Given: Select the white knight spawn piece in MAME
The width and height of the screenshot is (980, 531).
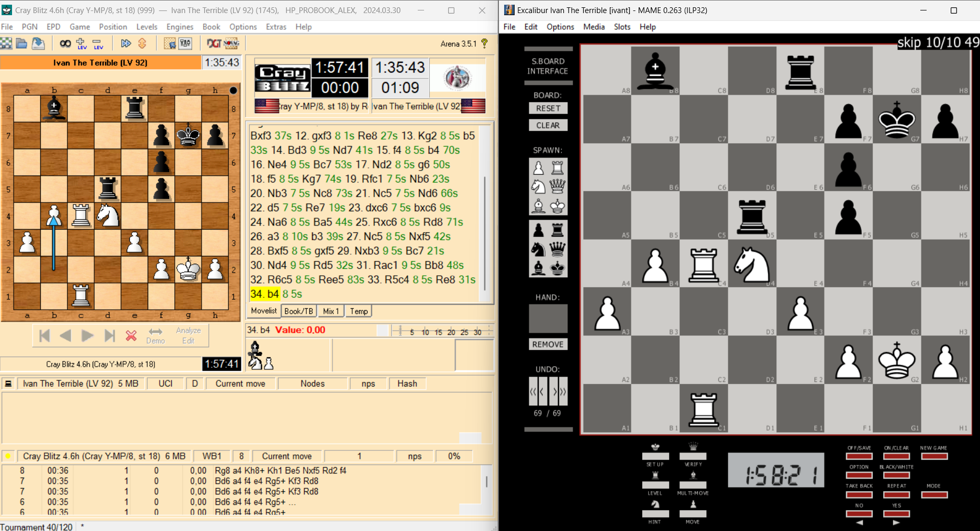Looking at the screenshot, I should coord(538,187).
